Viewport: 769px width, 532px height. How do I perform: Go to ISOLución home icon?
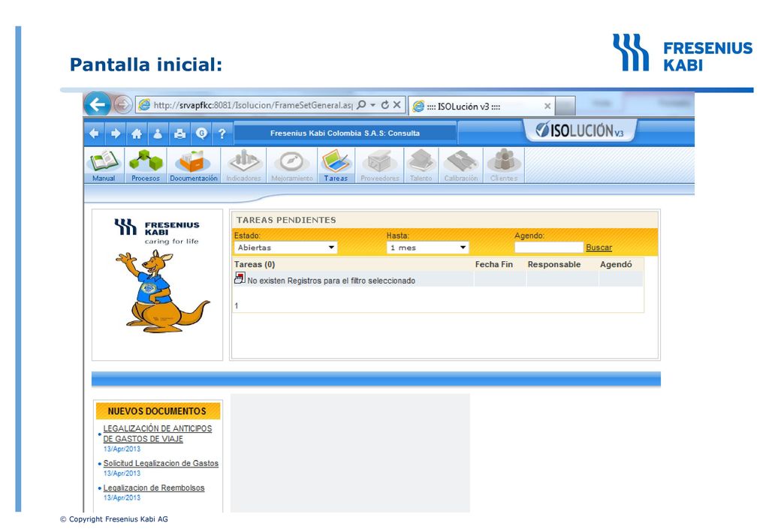(137, 134)
